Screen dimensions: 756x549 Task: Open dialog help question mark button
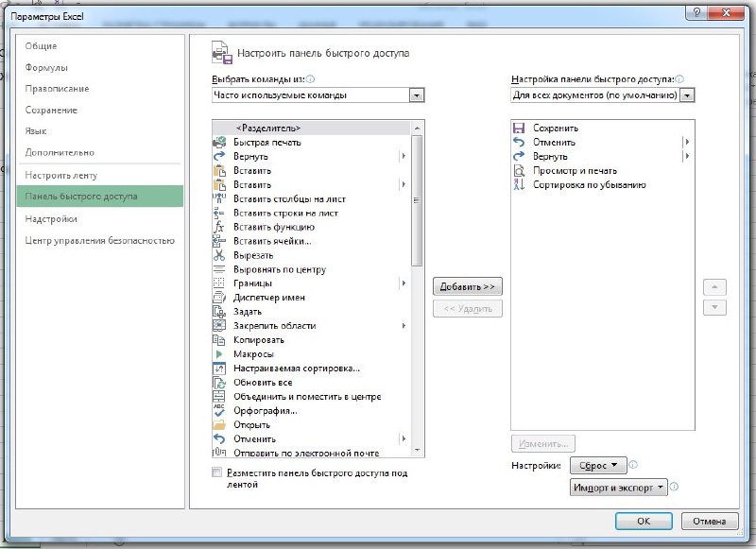pyautogui.click(x=696, y=12)
